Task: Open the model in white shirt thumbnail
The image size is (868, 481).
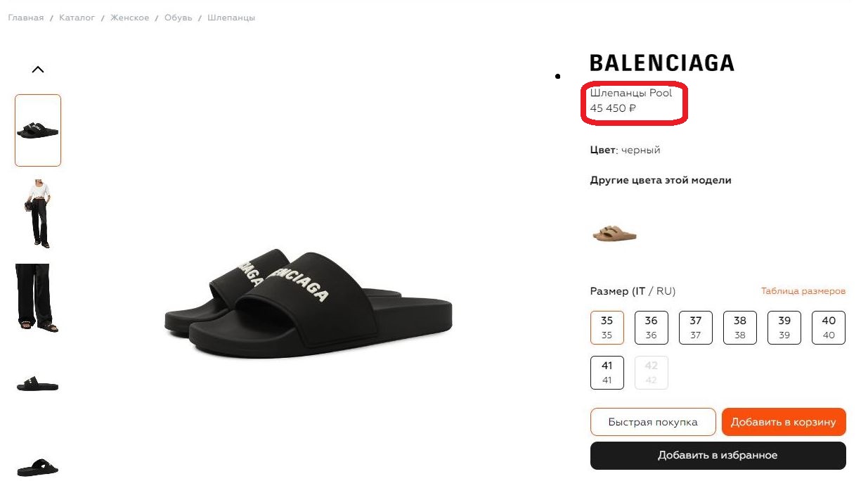Action: click(x=38, y=212)
